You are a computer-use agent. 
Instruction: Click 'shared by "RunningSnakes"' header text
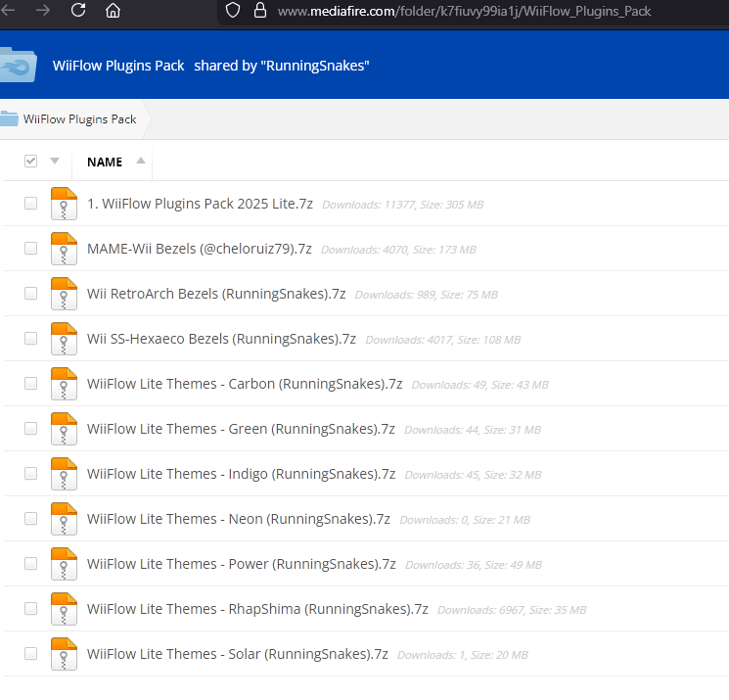click(282, 66)
